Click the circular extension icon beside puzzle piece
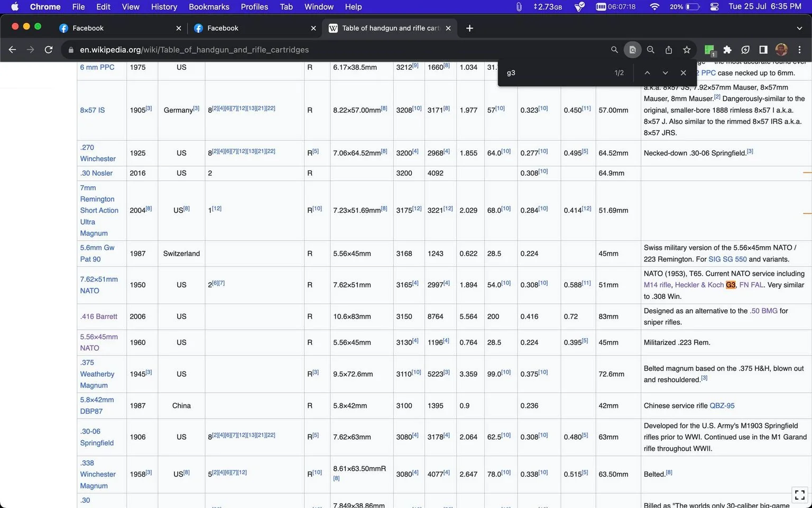The height and width of the screenshot is (508, 812). (745, 50)
